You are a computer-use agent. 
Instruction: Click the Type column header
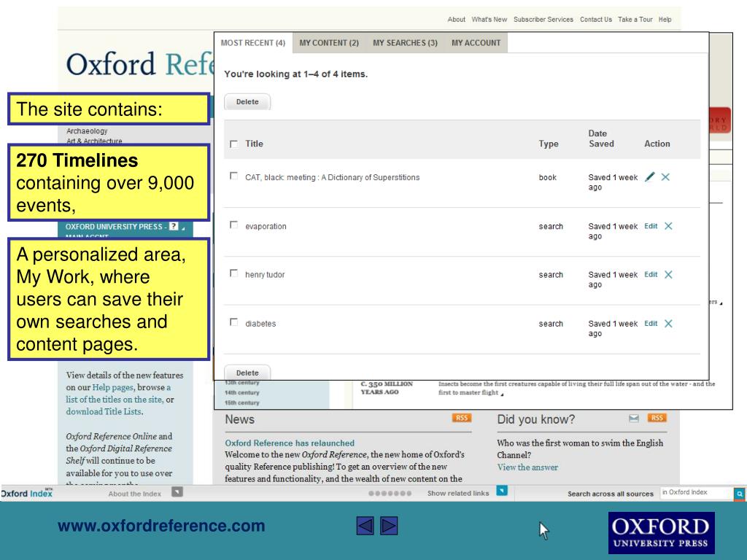click(x=549, y=144)
